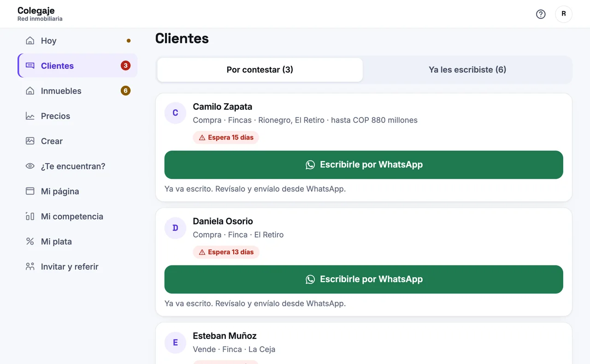Image resolution: width=590 pixels, height=364 pixels.
Task: Click 'Vende · Finca · La Ceja' text
Action: tap(234, 349)
